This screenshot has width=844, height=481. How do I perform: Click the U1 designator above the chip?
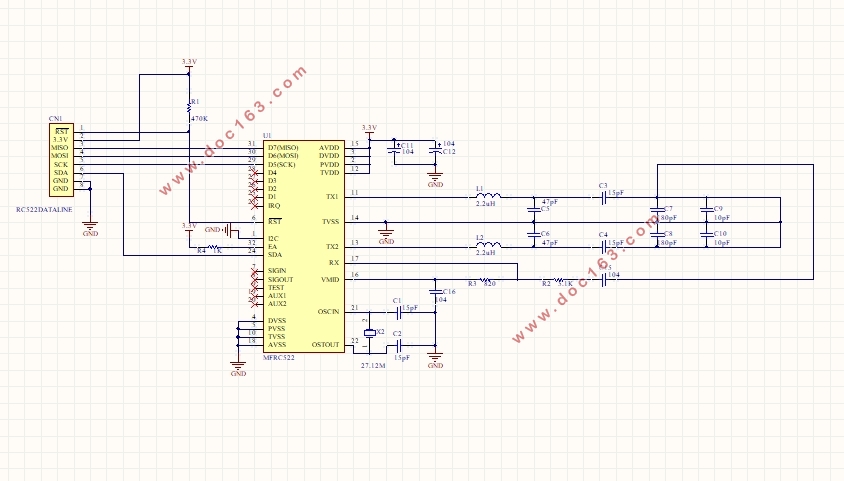click(x=267, y=136)
